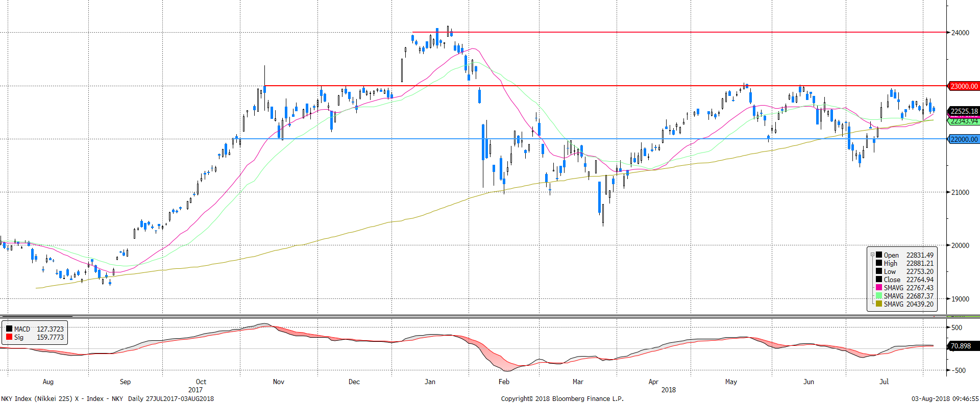The height and width of the screenshot is (403, 980).
Task: Click the black High color swatch
Action: [x=879, y=263]
